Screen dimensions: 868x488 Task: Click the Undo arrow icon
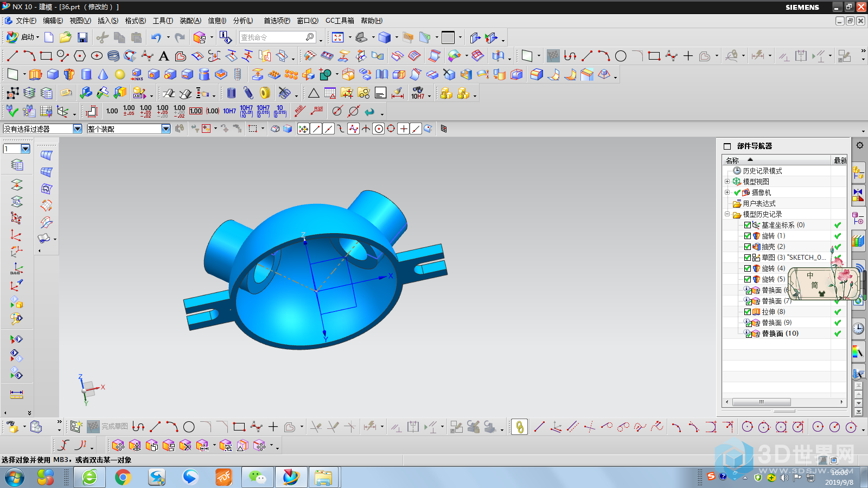[156, 37]
